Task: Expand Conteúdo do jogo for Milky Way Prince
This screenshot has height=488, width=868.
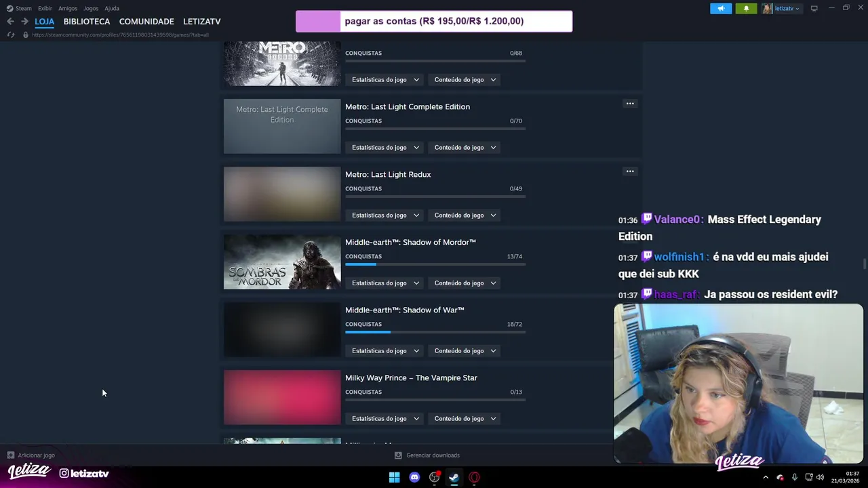Action: coord(465,419)
